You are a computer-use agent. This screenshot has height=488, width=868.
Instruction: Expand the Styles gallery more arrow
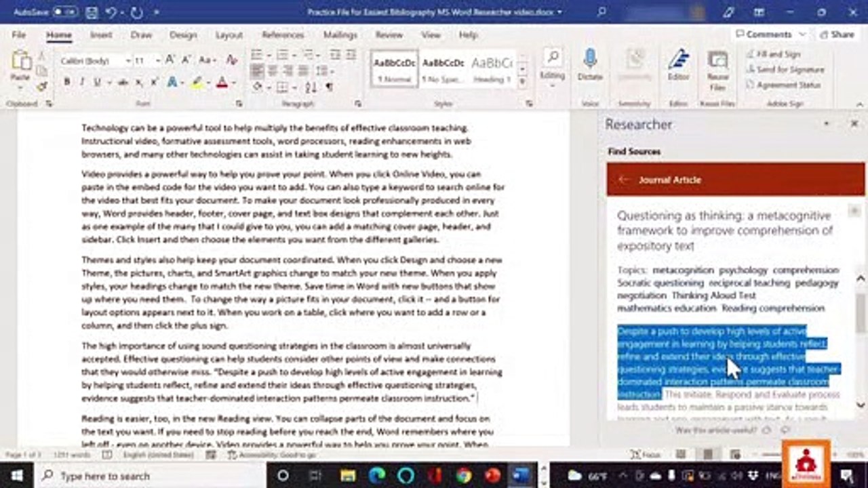click(x=522, y=83)
